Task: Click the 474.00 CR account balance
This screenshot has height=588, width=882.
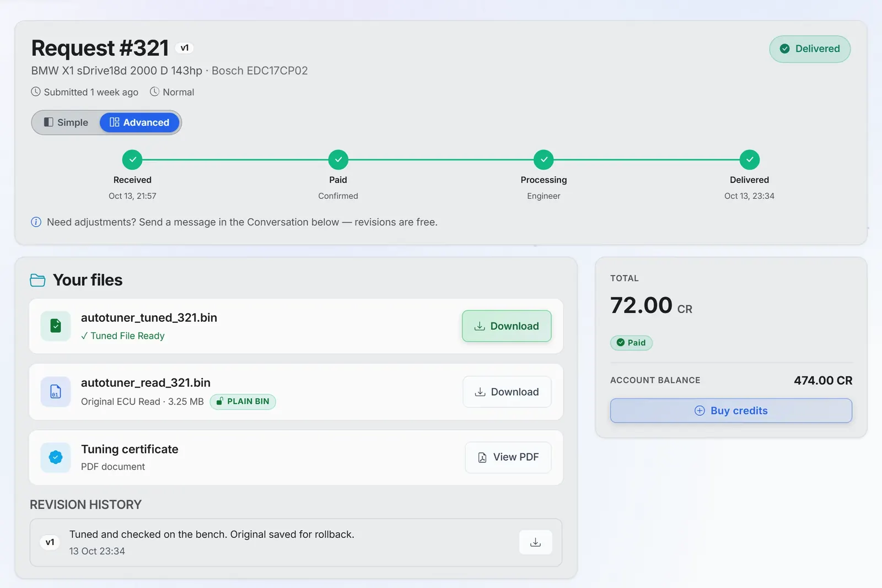Action: click(823, 380)
